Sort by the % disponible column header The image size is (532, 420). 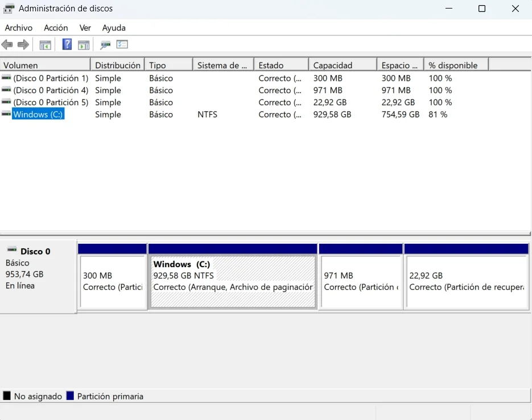(x=456, y=65)
